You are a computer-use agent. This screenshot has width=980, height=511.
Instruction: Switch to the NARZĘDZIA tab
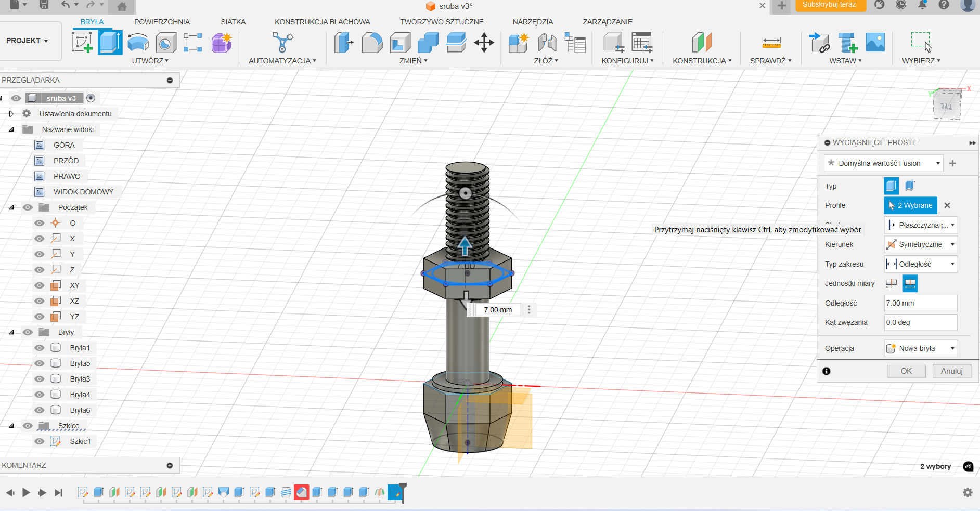point(533,22)
